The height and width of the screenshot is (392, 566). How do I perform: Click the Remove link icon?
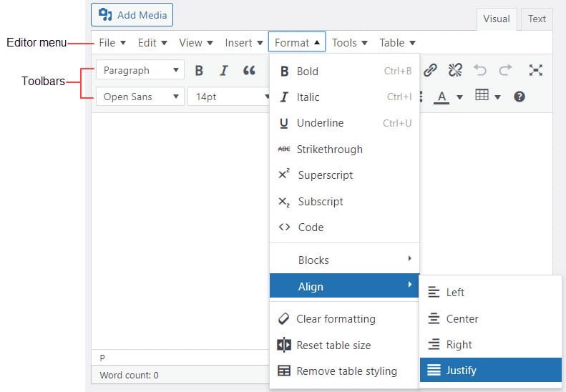click(455, 70)
